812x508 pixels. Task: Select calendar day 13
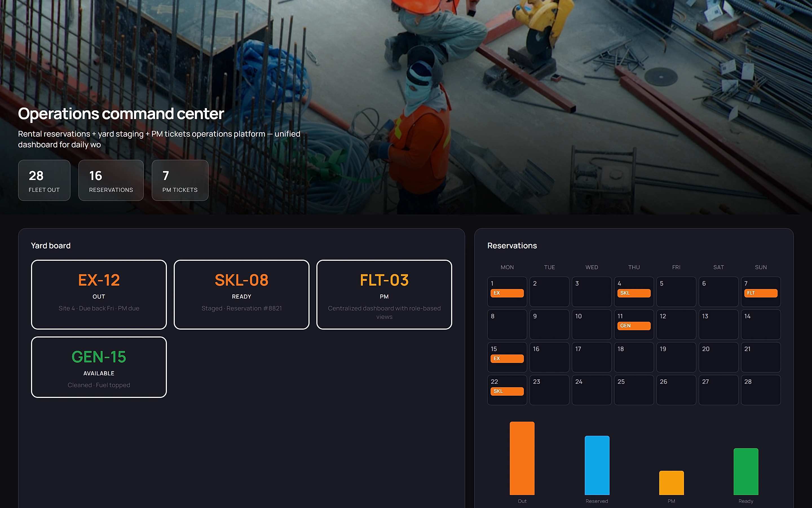point(718,324)
